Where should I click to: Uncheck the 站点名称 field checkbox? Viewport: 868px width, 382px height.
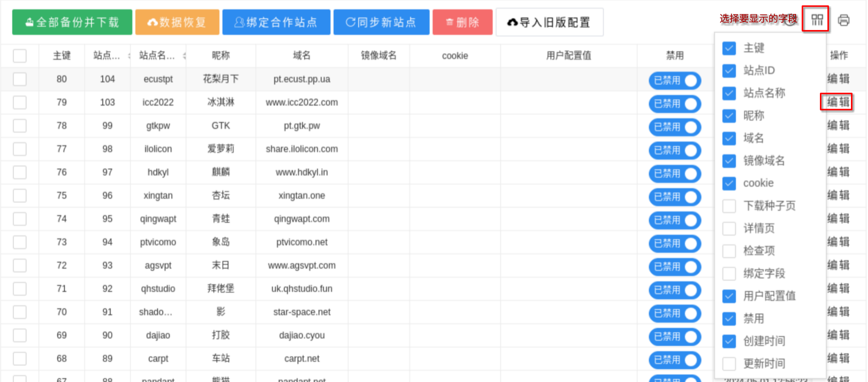point(729,93)
